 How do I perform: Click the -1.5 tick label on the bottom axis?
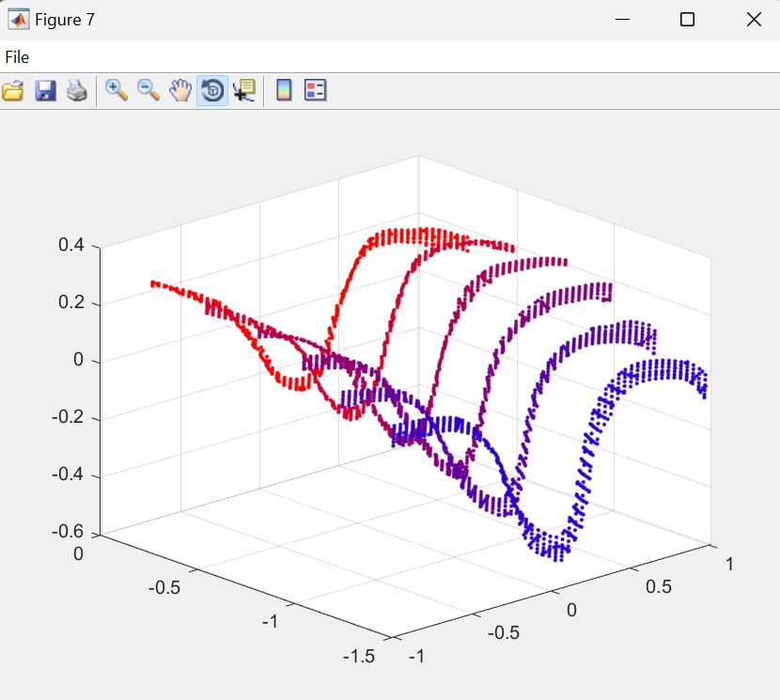tap(358, 656)
